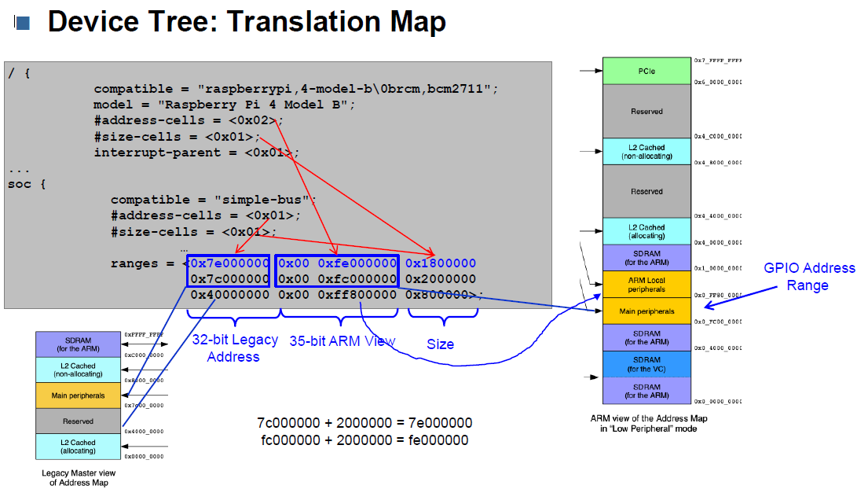Click the Reserved block in Legacy Master map

pyautogui.click(x=78, y=421)
